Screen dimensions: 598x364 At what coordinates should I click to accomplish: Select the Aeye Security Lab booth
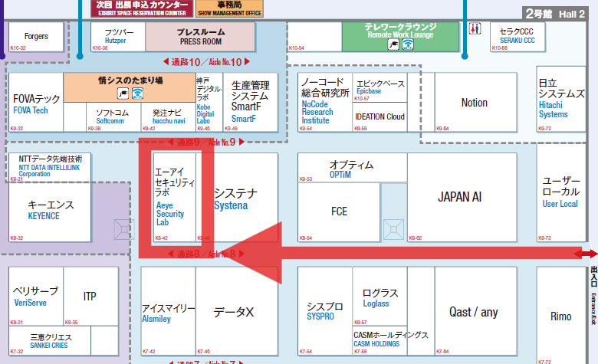169,198
